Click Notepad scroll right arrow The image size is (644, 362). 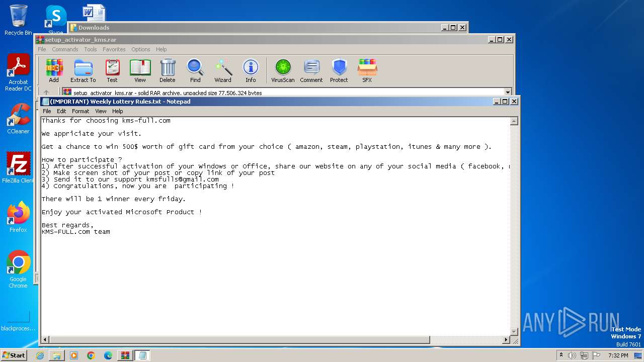tap(506, 340)
